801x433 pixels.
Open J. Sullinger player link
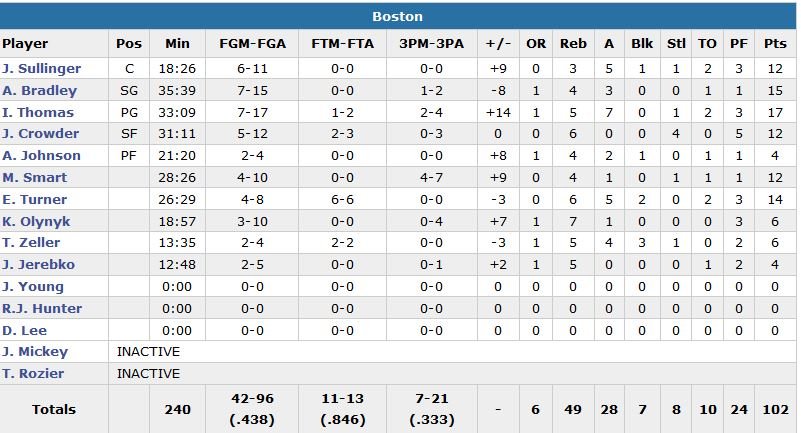pos(42,69)
